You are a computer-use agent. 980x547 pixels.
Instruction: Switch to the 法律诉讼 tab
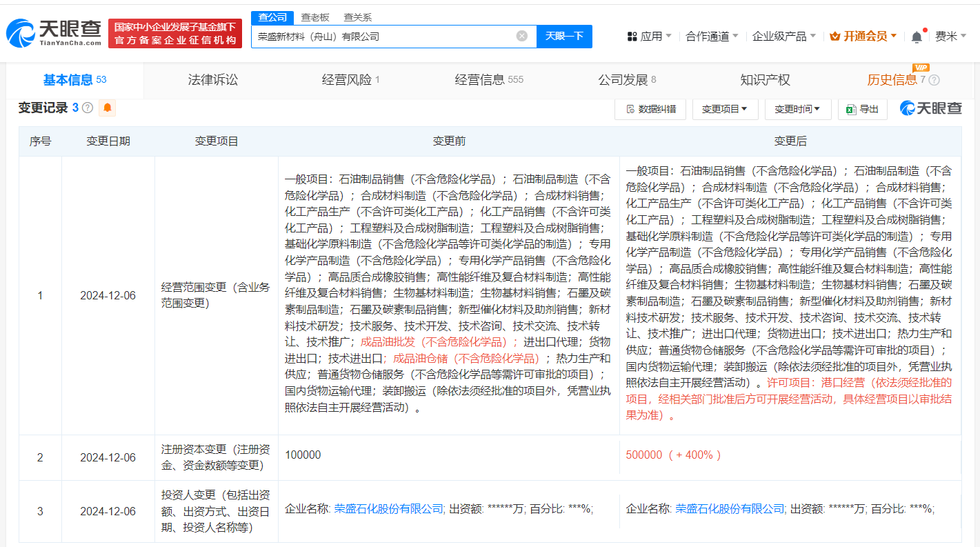[212, 80]
